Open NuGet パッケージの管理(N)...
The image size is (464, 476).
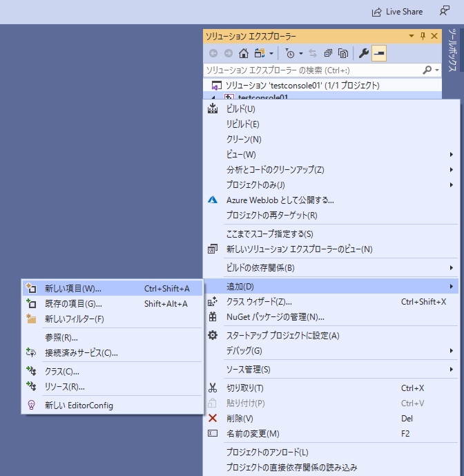331,317
